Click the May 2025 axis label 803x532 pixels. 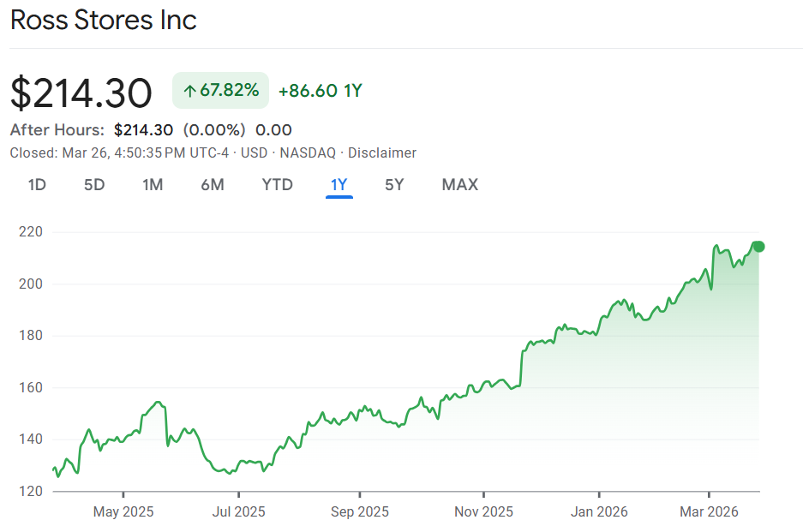coord(123,511)
